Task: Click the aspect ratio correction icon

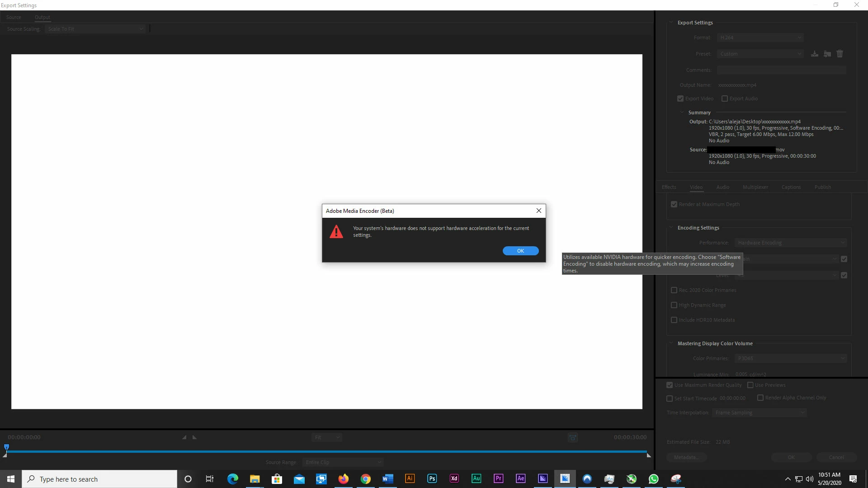Action: (x=572, y=437)
